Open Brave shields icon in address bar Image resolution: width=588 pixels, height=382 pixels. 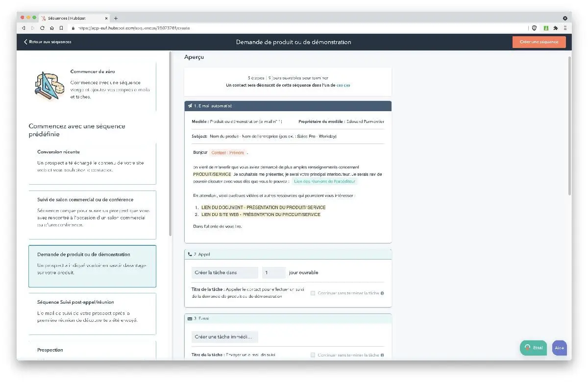coord(535,28)
